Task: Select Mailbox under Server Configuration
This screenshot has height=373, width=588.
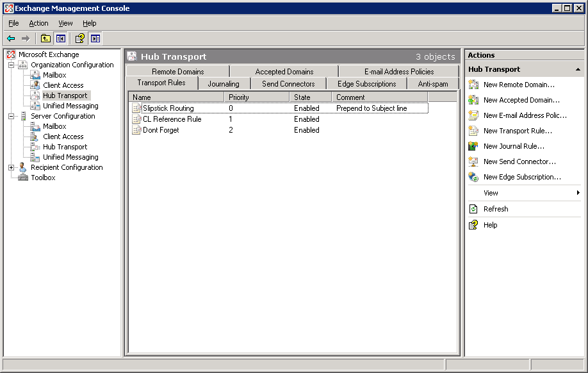Action: click(54, 126)
